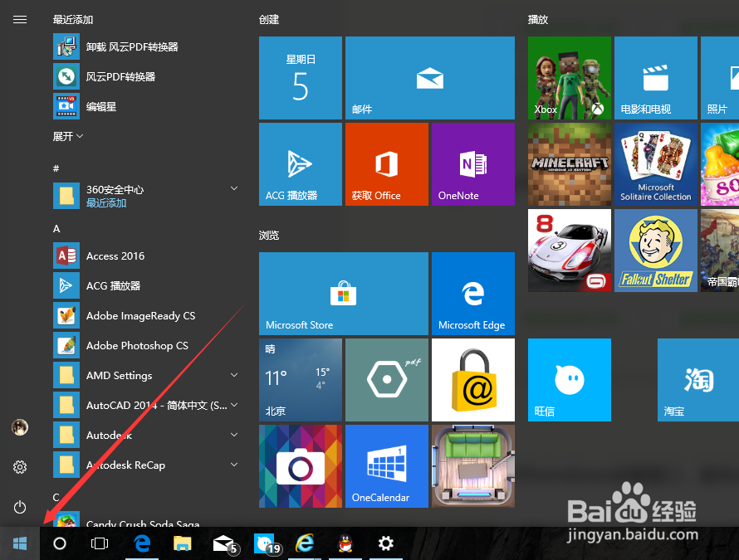Open QQ penguin on taskbar

pyautogui.click(x=345, y=543)
